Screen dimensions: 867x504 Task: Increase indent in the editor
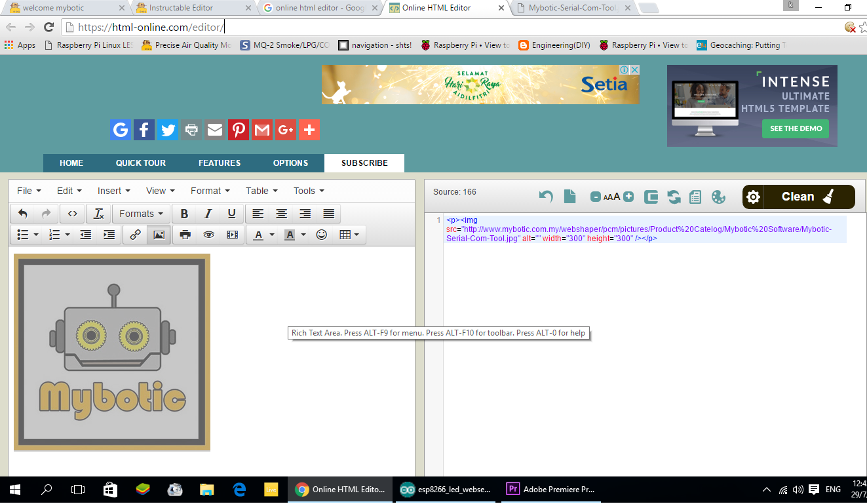click(x=109, y=235)
